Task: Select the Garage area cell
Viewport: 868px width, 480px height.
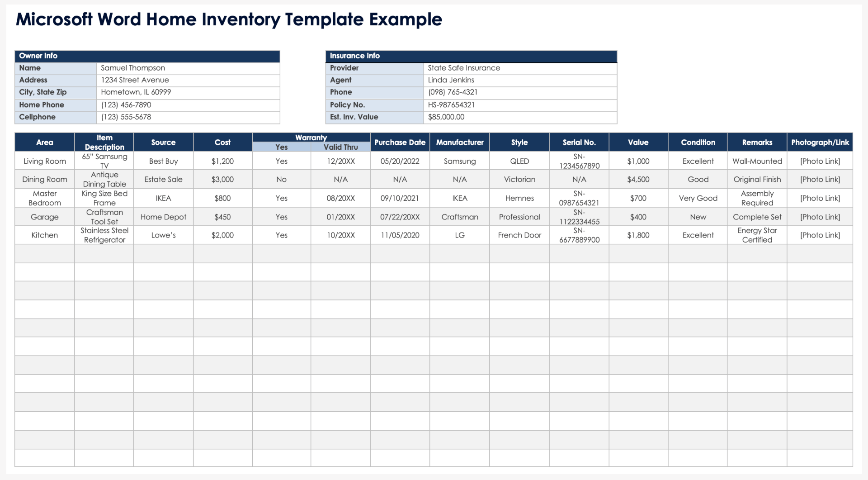Action: [45, 217]
